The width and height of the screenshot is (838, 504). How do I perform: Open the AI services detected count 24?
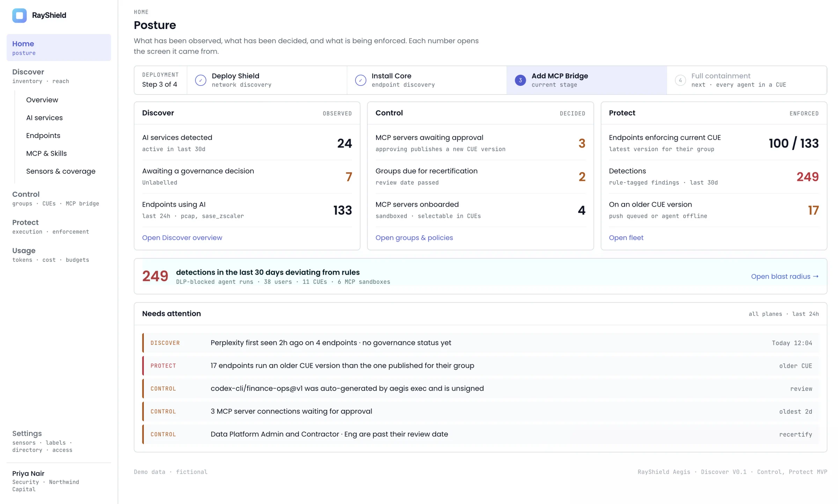coord(344,143)
